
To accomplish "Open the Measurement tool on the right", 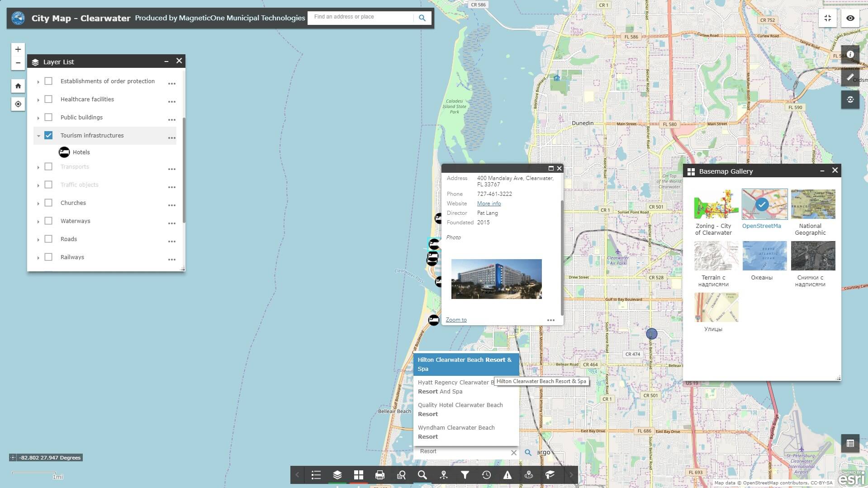I will [850, 77].
